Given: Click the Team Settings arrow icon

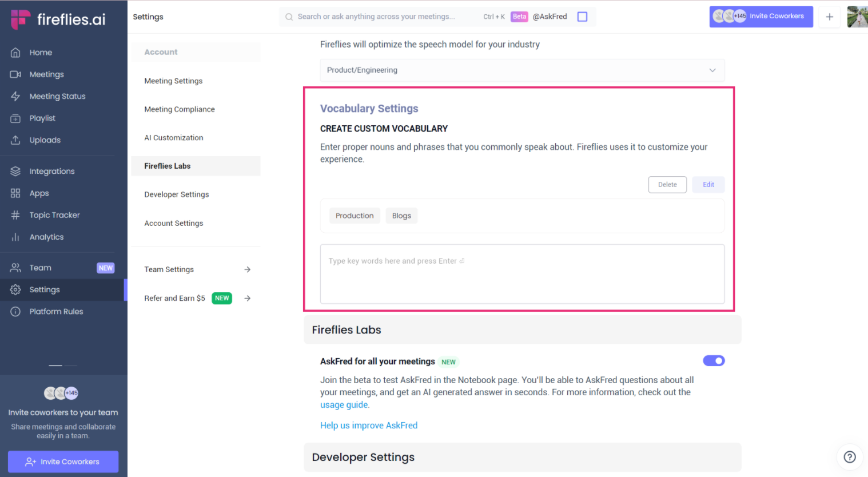Looking at the screenshot, I should coord(248,269).
